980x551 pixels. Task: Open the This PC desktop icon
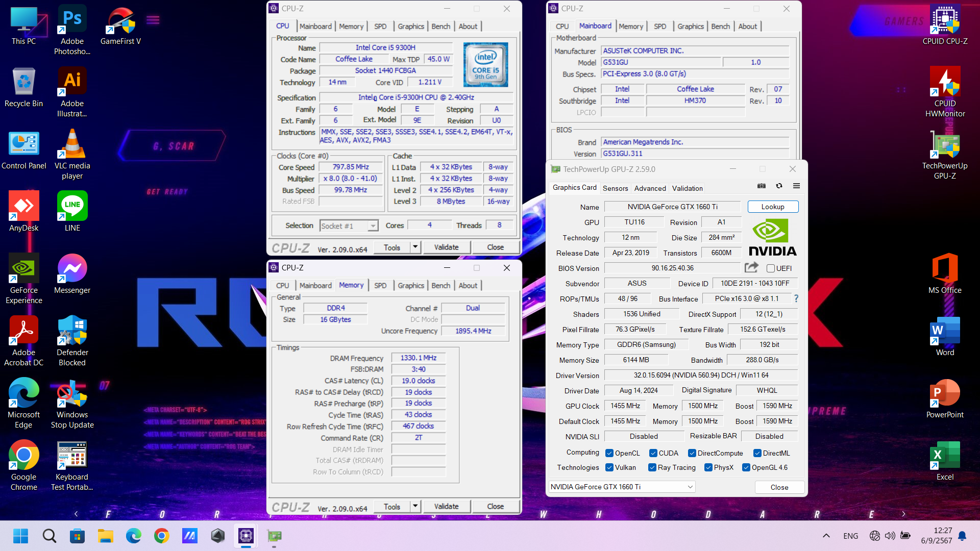click(x=23, y=26)
